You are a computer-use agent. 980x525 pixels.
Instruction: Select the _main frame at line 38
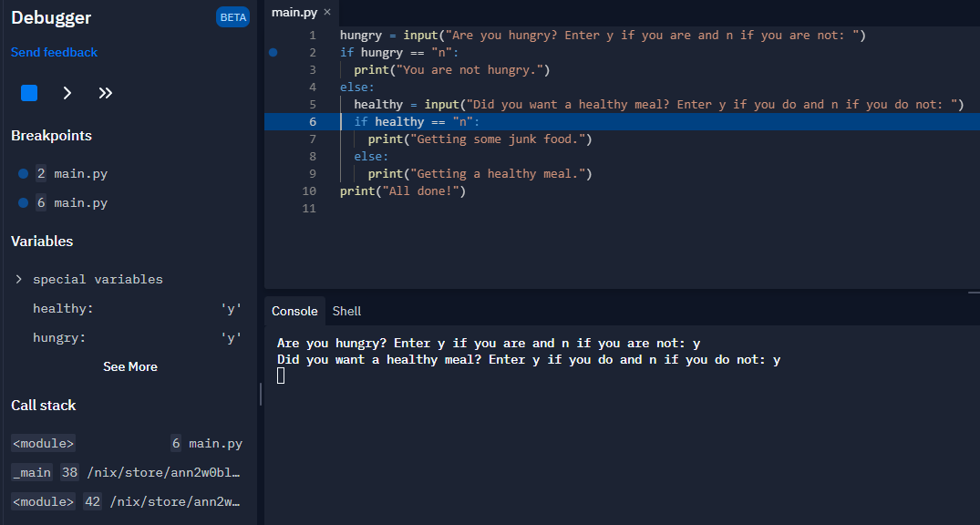click(32, 472)
